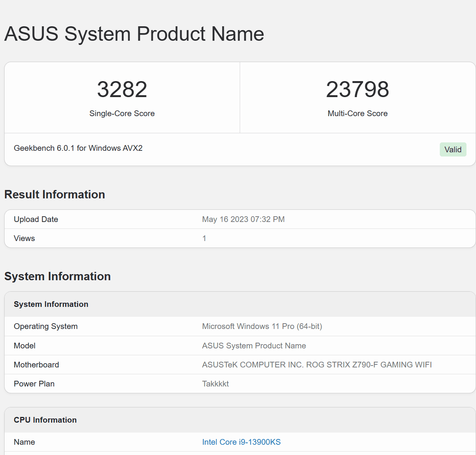Select the single-core score 3282
Screen dimensions: 476x455
tap(122, 89)
